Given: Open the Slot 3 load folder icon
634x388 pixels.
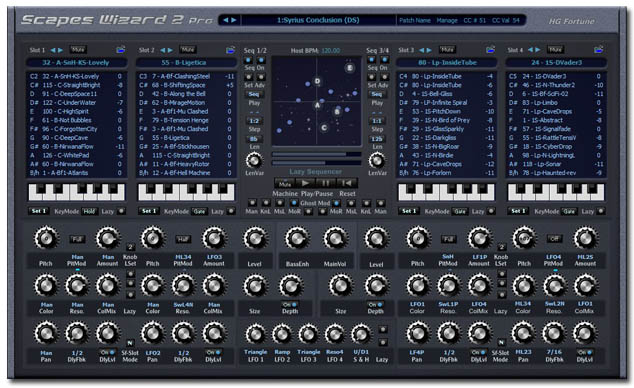Looking at the screenshot, I should point(490,50).
